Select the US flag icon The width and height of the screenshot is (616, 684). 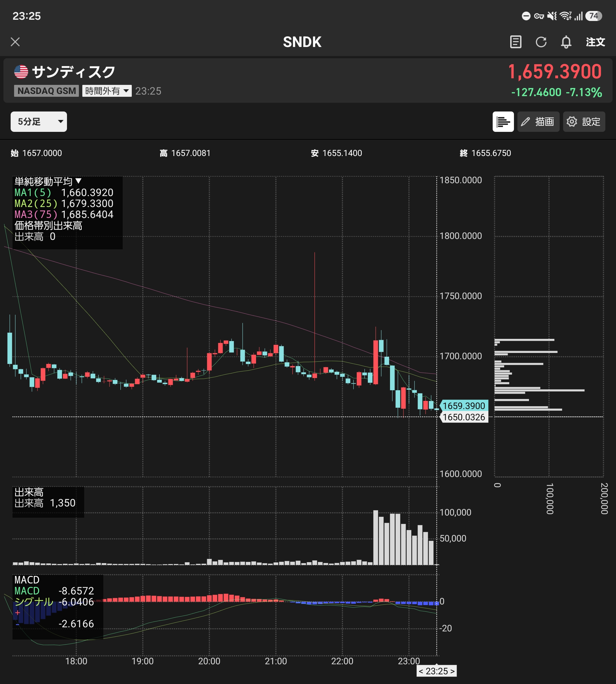pyautogui.click(x=21, y=72)
